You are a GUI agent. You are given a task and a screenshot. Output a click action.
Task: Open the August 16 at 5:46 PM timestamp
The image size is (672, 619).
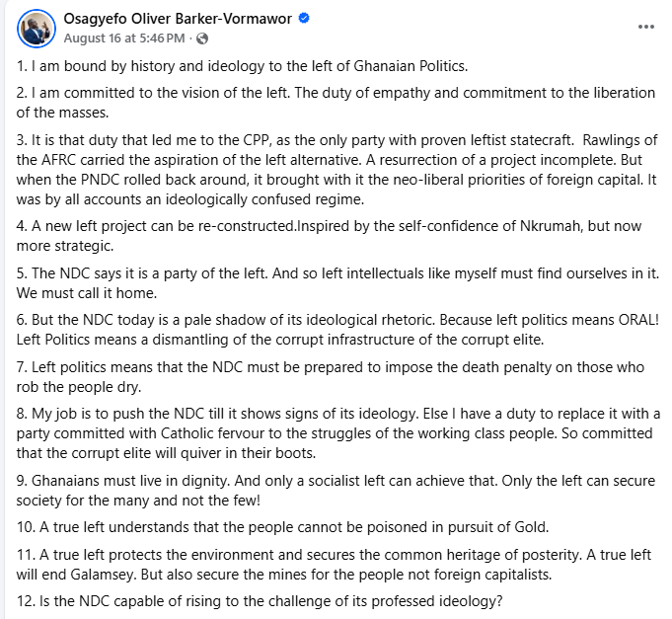click(x=124, y=39)
